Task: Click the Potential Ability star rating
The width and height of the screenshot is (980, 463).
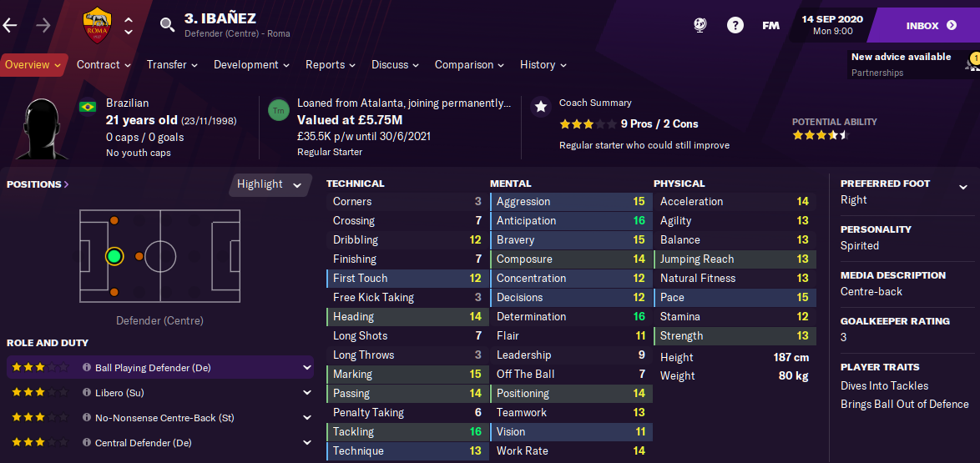Action: (821, 135)
